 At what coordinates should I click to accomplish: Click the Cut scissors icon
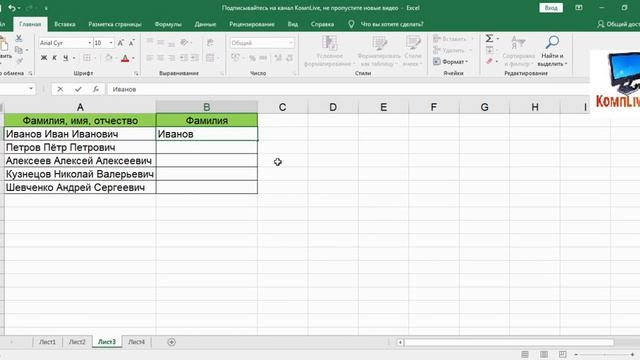click(x=18, y=38)
